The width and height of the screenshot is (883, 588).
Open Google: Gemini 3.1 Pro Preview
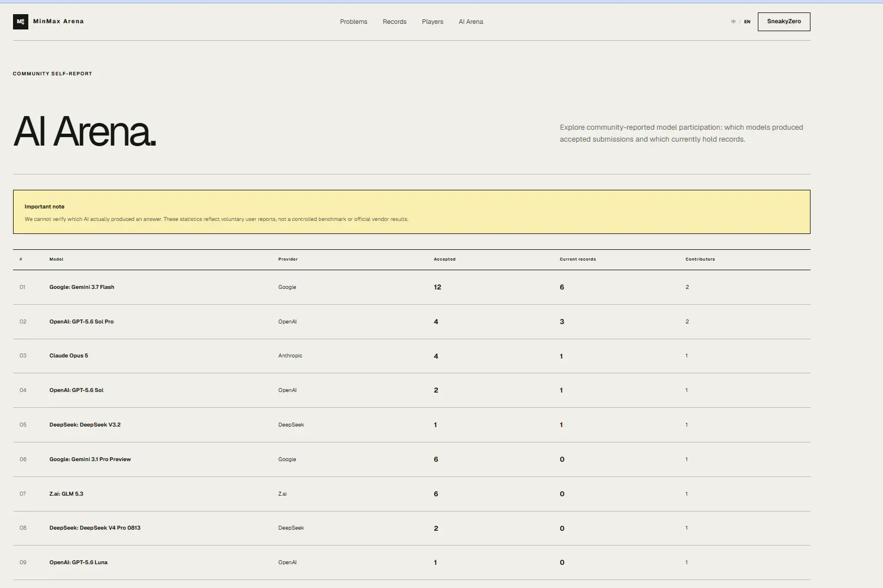(90, 459)
